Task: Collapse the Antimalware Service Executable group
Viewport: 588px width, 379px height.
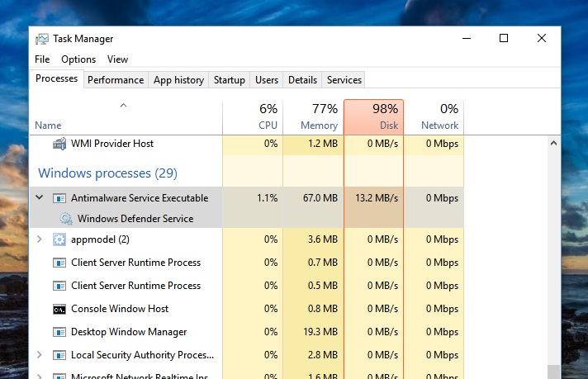Action: (40, 198)
